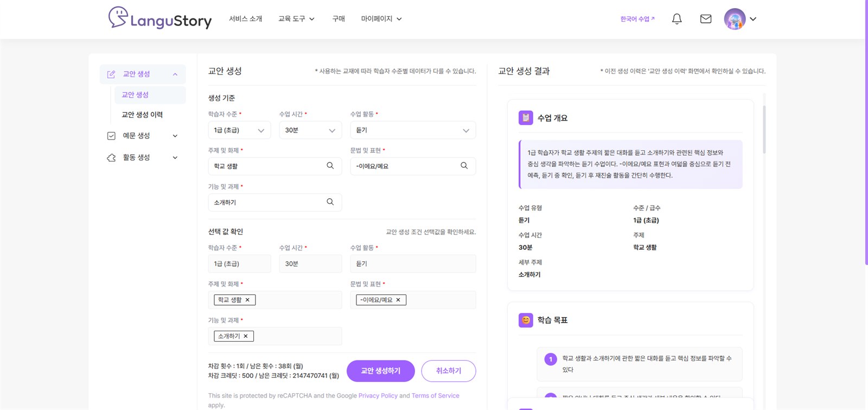868x410 pixels.
Task: Click the 예문 생성 checkbox icon in sidebar
Action: click(111, 136)
